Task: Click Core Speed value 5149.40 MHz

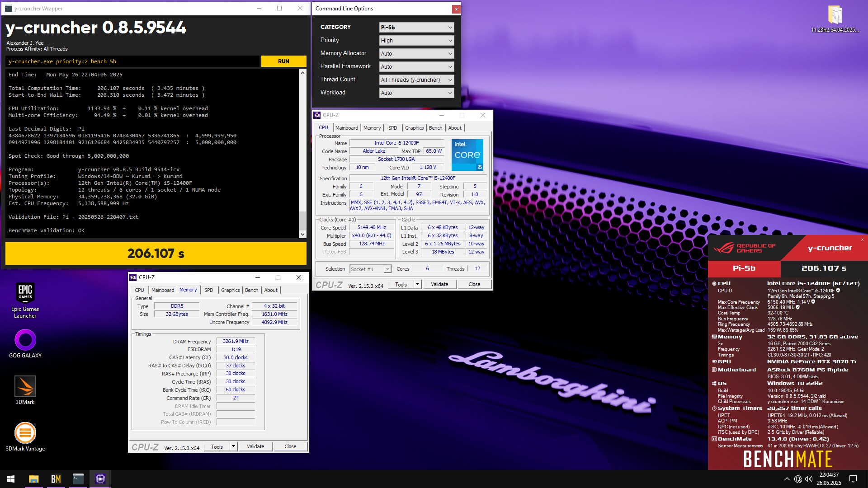Action: [x=372, y=228]
